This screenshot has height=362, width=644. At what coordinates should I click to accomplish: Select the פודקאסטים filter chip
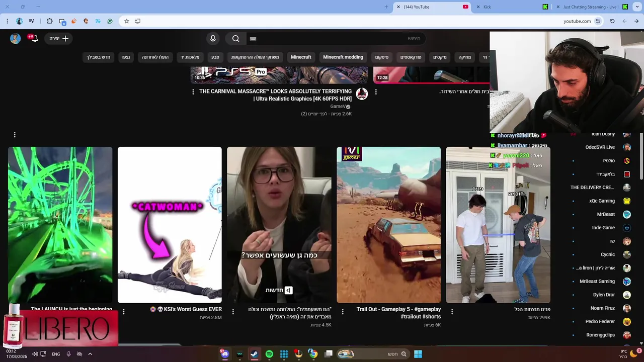[x=411, y=57]
